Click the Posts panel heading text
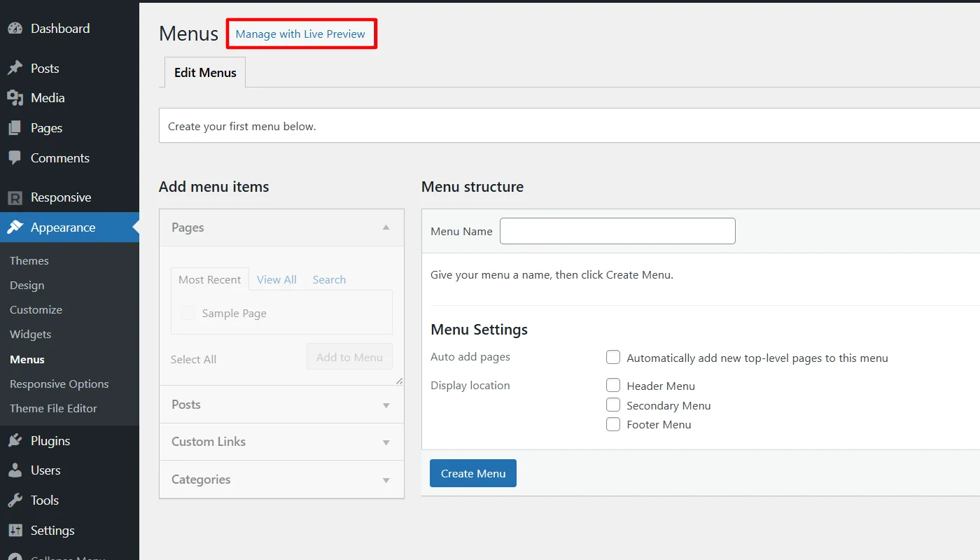The image size is (980, 560). coord(186,405)
